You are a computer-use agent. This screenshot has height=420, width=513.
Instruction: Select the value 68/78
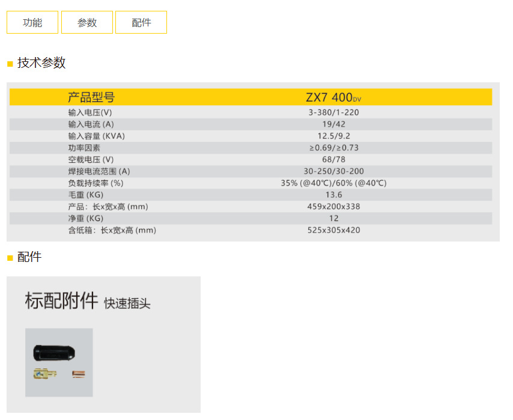(334, 160)
